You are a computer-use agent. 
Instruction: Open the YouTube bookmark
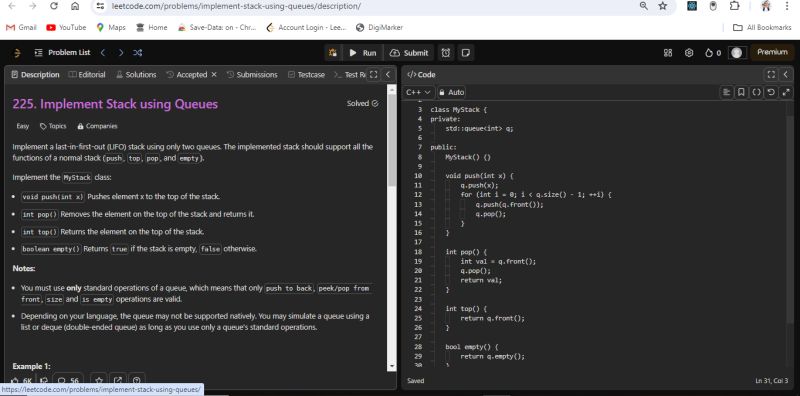tap(66, 28)
